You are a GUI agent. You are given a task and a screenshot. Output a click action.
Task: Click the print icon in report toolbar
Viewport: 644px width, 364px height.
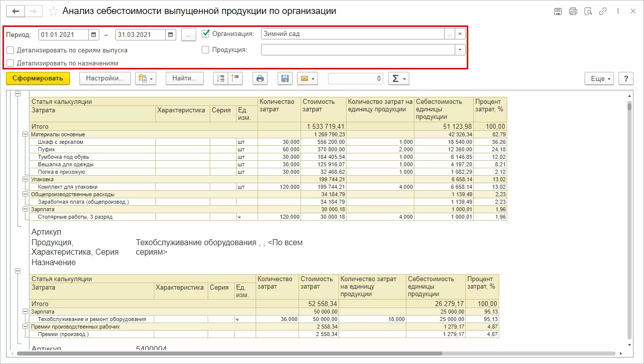pyautogui.click(x=260, y=78)
